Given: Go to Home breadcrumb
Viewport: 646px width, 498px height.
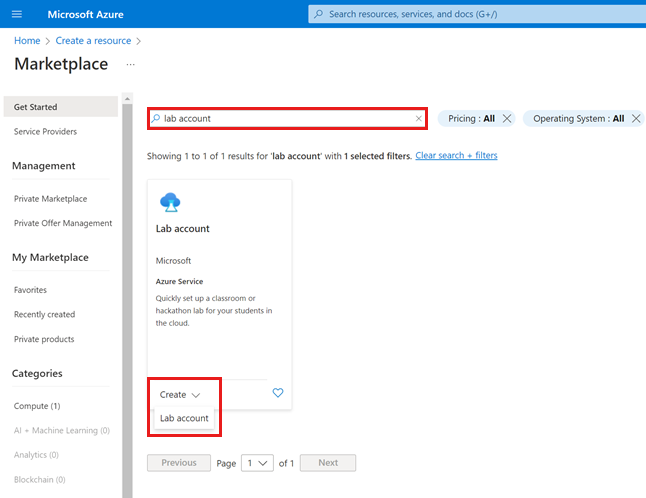Looking at the screenshot, I should tap(27, 41).
